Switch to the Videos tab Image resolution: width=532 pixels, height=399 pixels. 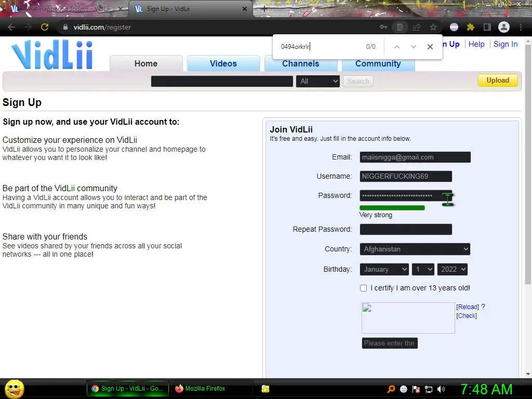click(x=223, y=63)
